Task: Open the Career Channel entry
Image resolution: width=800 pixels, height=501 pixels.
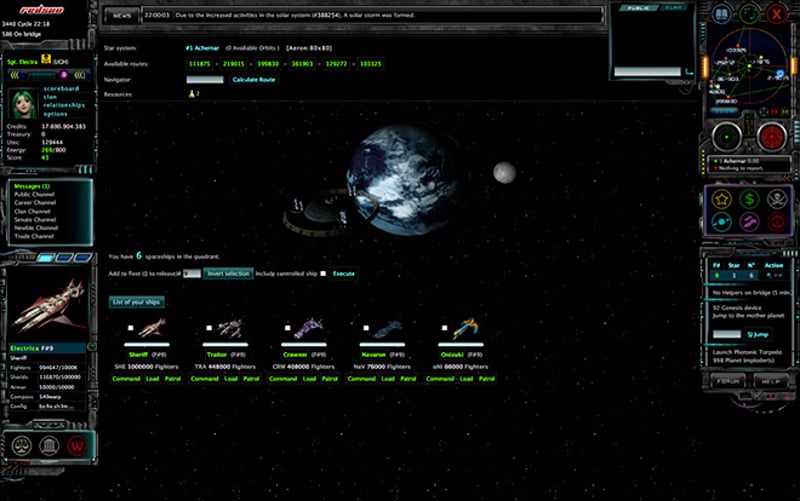Action: [35, 203]
